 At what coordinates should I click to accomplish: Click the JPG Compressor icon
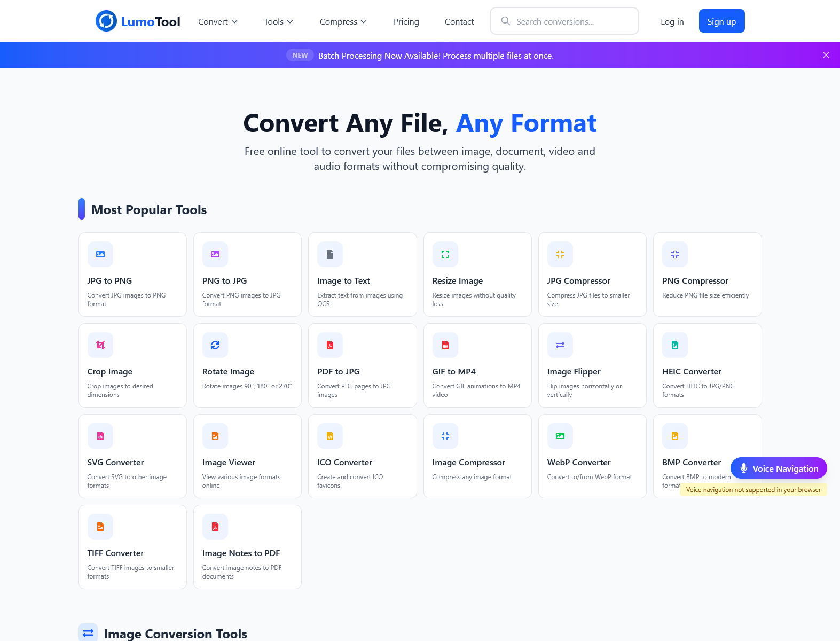(560, 254)
